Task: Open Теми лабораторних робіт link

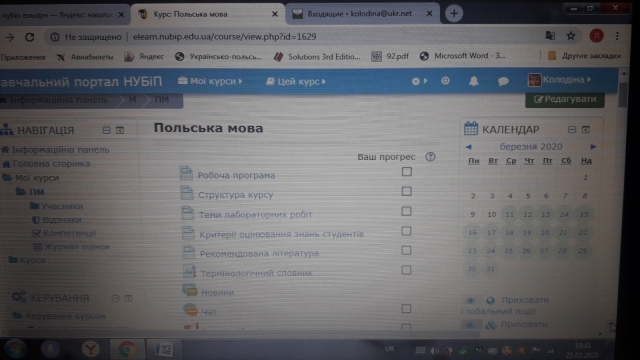Action: click(255, 214)
